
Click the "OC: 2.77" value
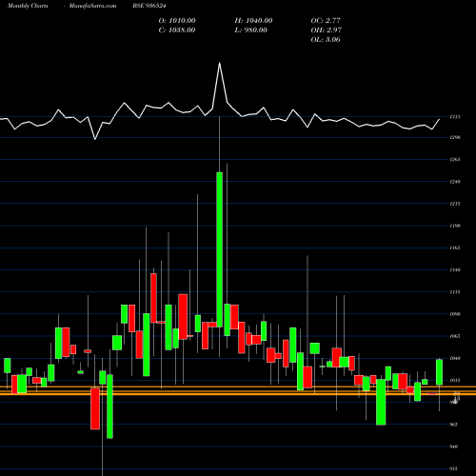[326, 21]
